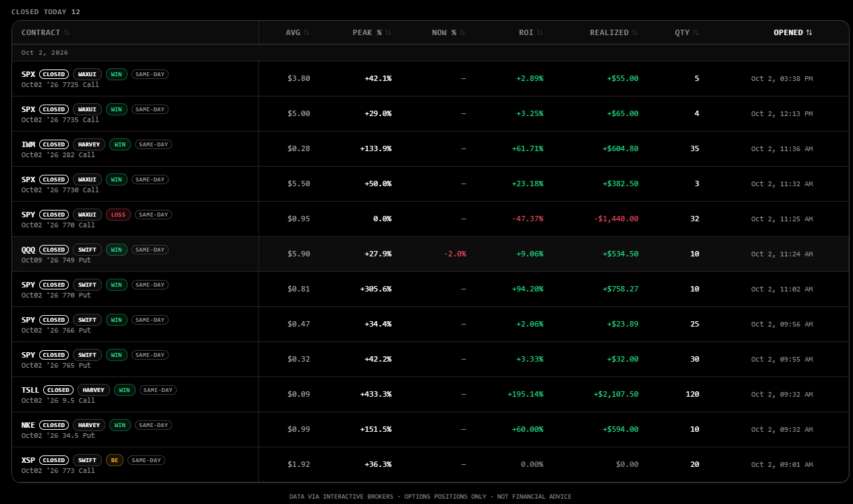Image resolution: width=853 pixels, height=504 pixels.
Task: Click WAXUI tag on SPX 7725 Call row
Action: [87, 74]
